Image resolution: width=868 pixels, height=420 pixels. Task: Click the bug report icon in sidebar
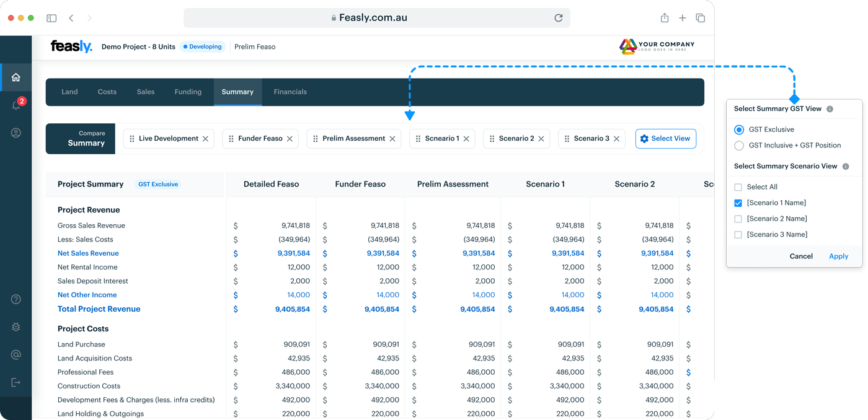coord(16,327)
